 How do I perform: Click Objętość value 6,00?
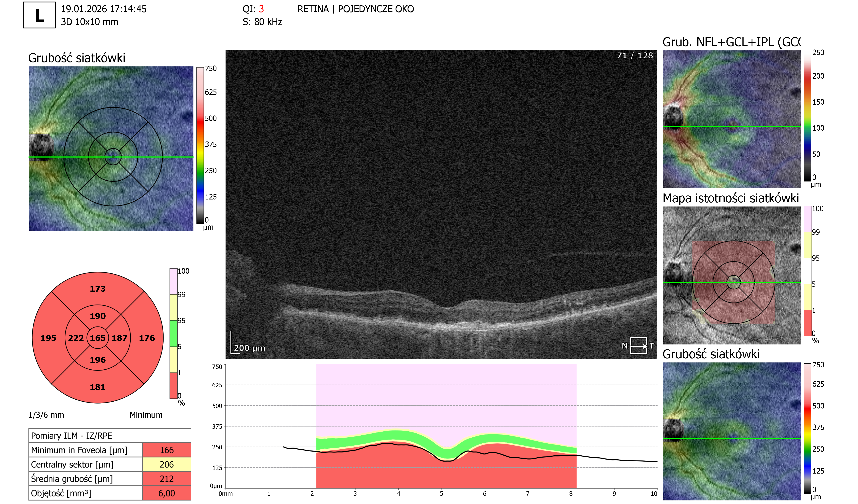[x=166, y=493]
